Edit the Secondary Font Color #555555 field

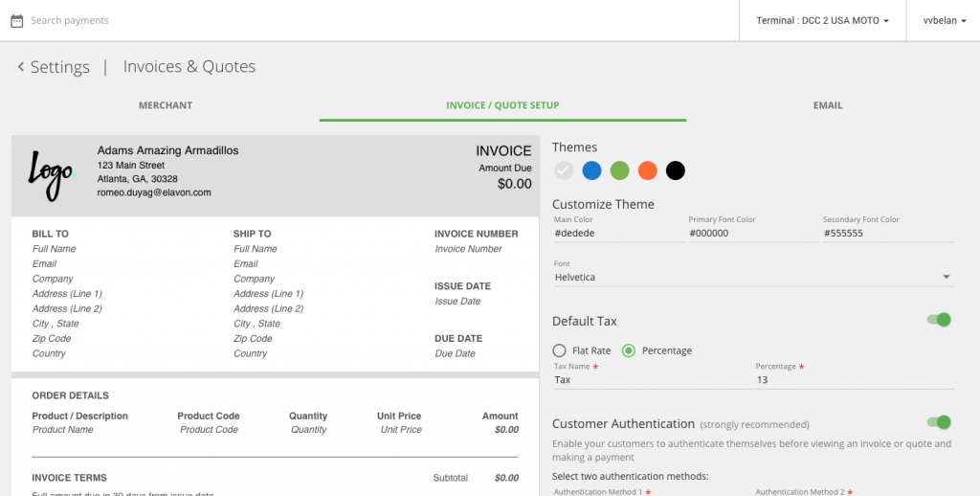pyautogui.click(x=888, y=234)
